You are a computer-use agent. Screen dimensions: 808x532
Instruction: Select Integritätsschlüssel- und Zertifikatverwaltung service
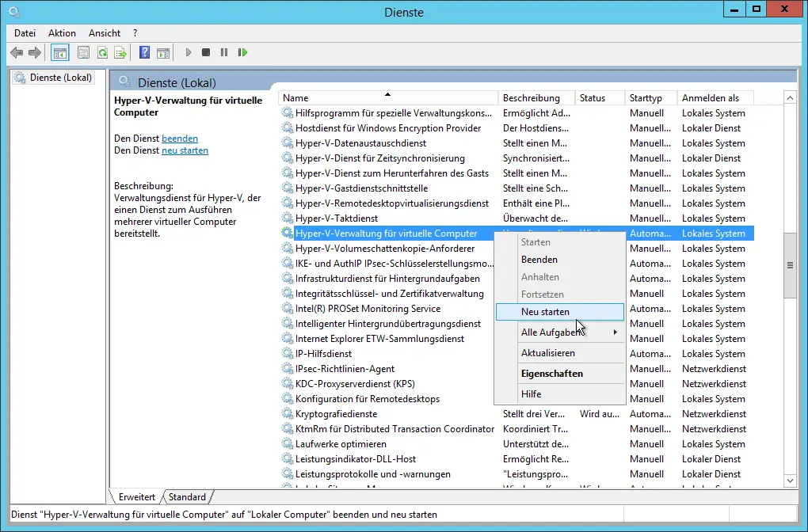click(x=390, y=293)
